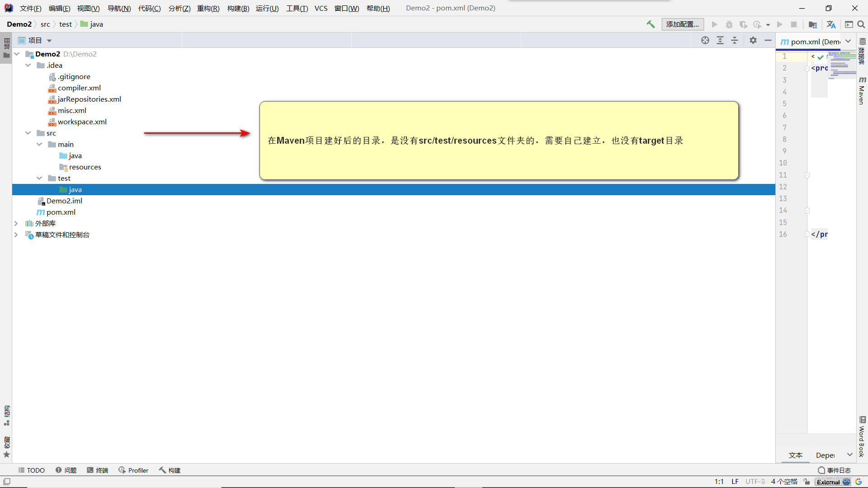The image size is (868, 488).
Task: Expand the 草稿文件和控制台 node
Action: 16,235
